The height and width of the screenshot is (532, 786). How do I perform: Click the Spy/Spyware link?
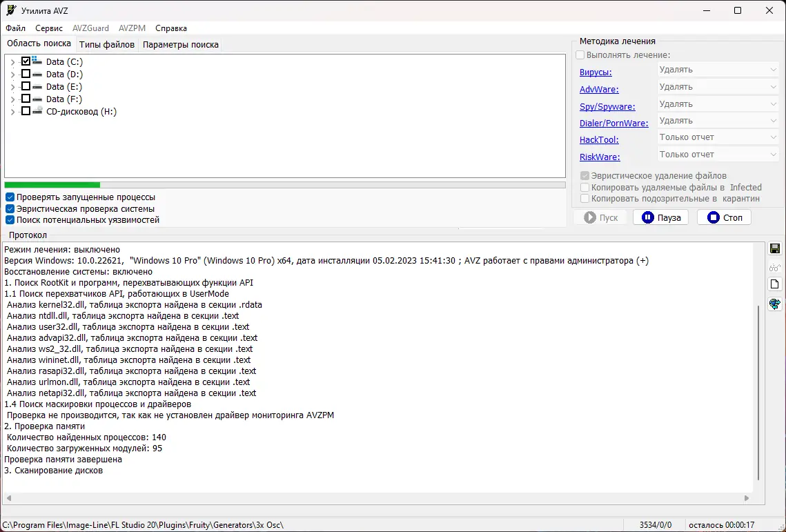click(x=607, y=106)
